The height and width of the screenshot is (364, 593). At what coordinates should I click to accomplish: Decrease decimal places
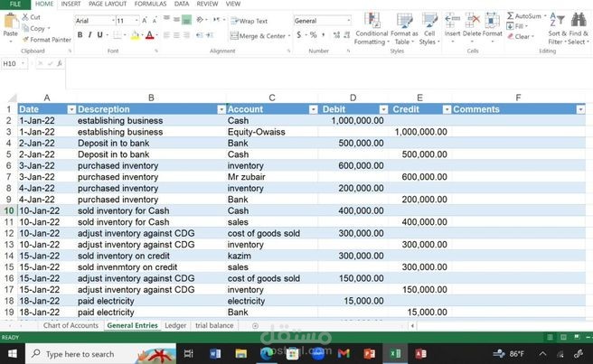point(347,35)
